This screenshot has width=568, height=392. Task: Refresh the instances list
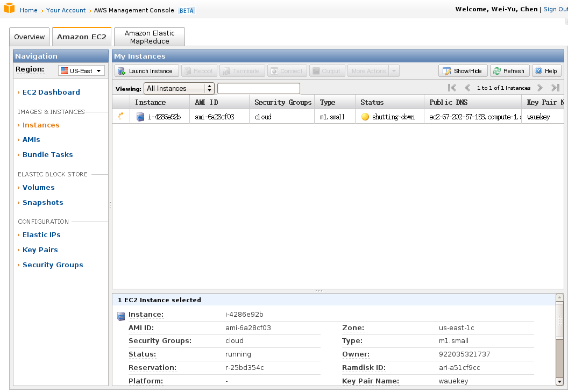point(510,71)
